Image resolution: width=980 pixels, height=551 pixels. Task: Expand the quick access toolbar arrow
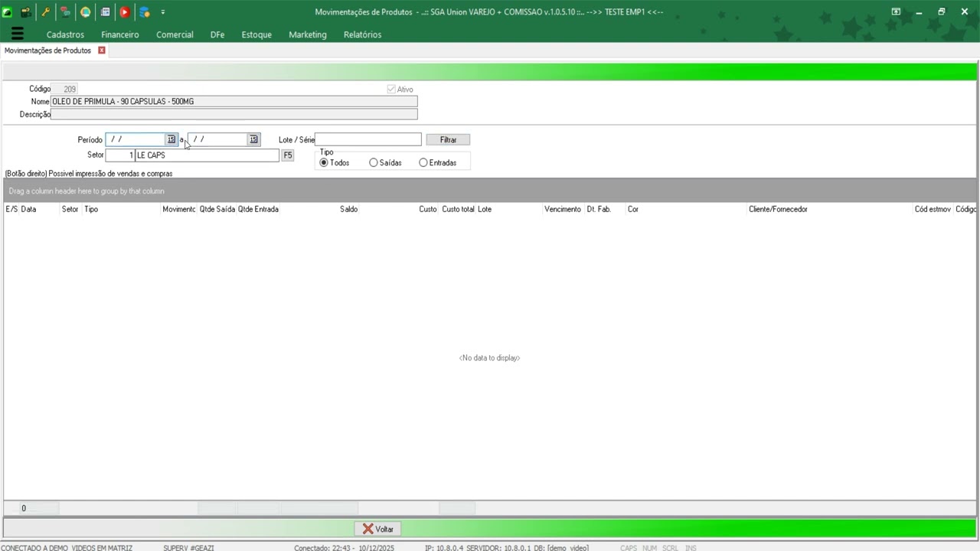click(x=163, y=12)
